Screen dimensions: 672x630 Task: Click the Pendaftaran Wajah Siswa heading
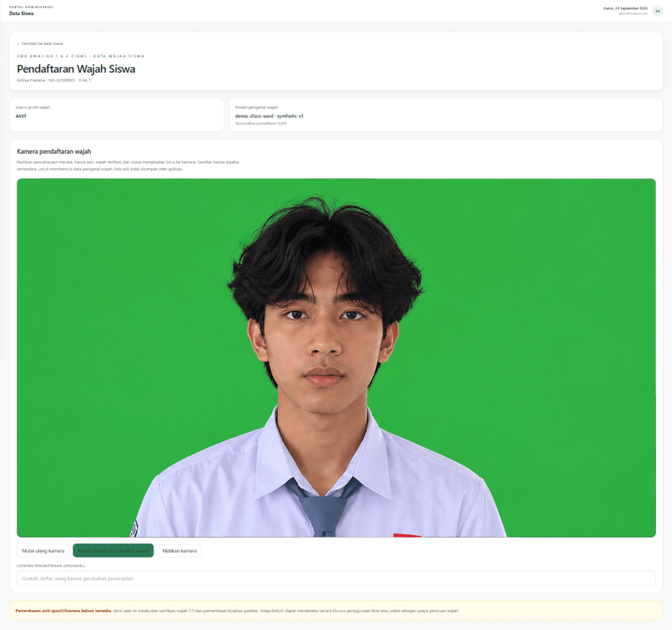76,69
